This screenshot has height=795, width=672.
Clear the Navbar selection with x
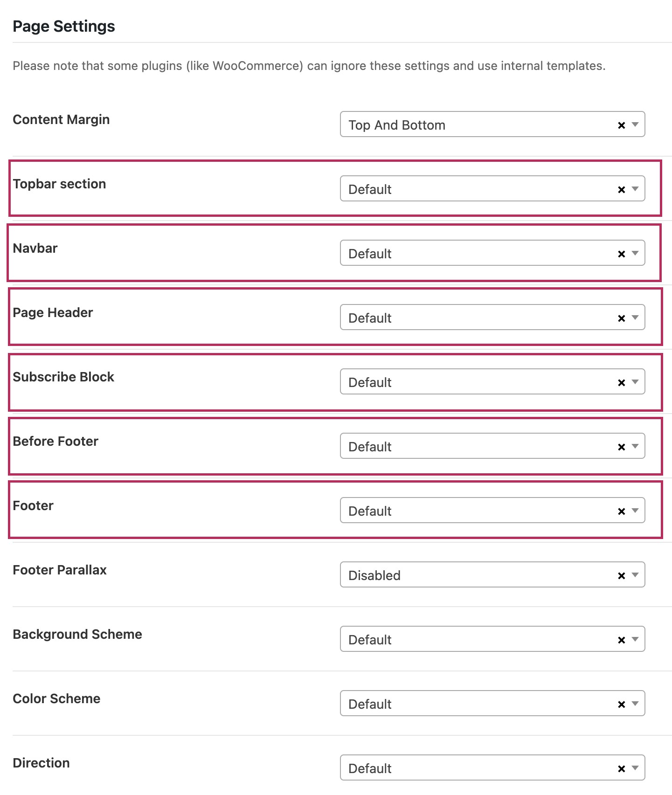point(621,254)
